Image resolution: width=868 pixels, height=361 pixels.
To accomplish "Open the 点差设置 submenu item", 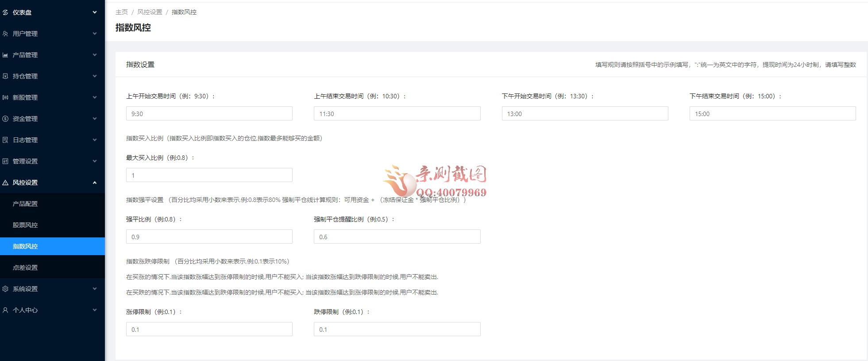I will (52, 268).
